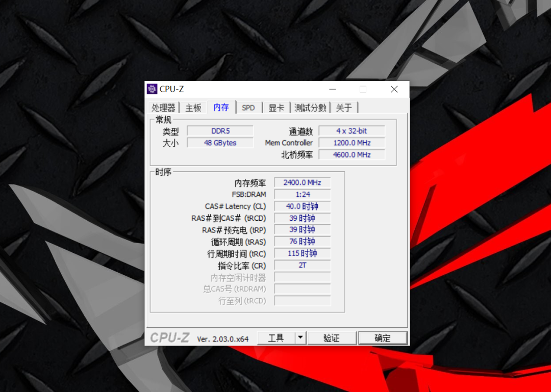Open the 显卡 tab
Image resolution: width=551 pixels, height=392 pixels.
point(276,108)
